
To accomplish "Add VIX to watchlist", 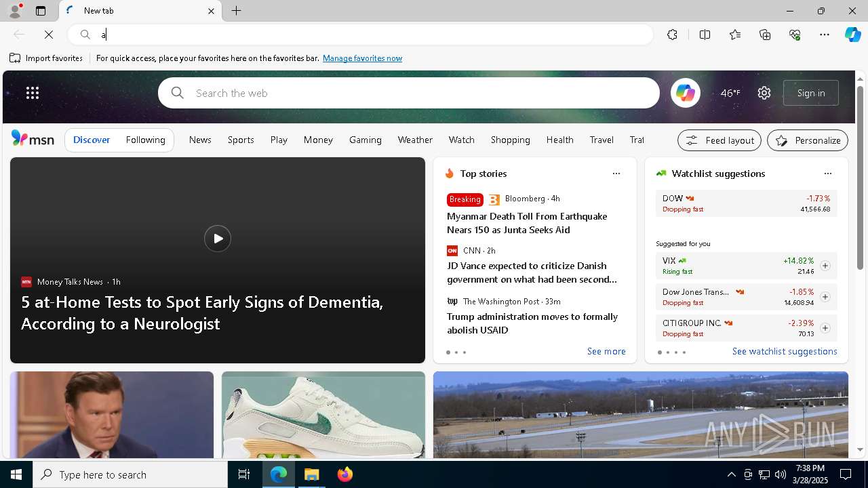I will pos(825,266).
